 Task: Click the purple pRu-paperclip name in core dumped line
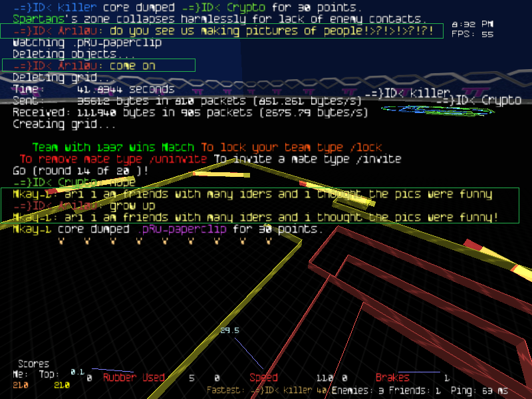point(183,229)
